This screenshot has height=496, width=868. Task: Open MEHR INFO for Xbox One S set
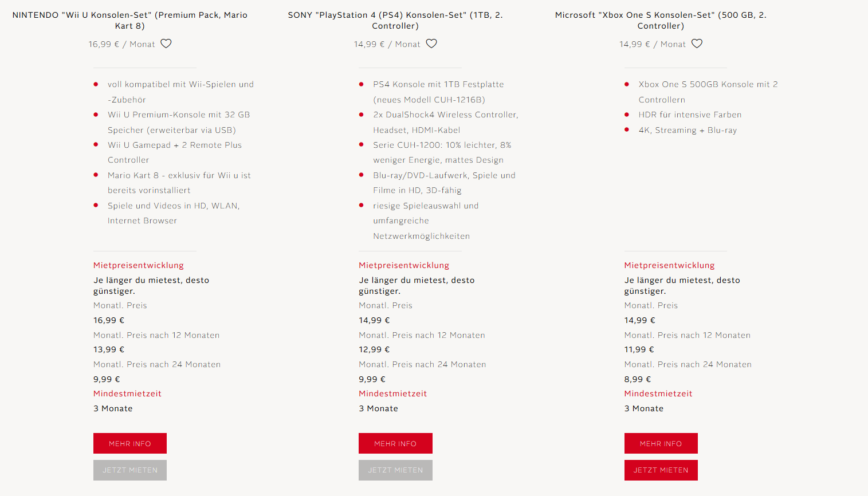coord(661,443)
